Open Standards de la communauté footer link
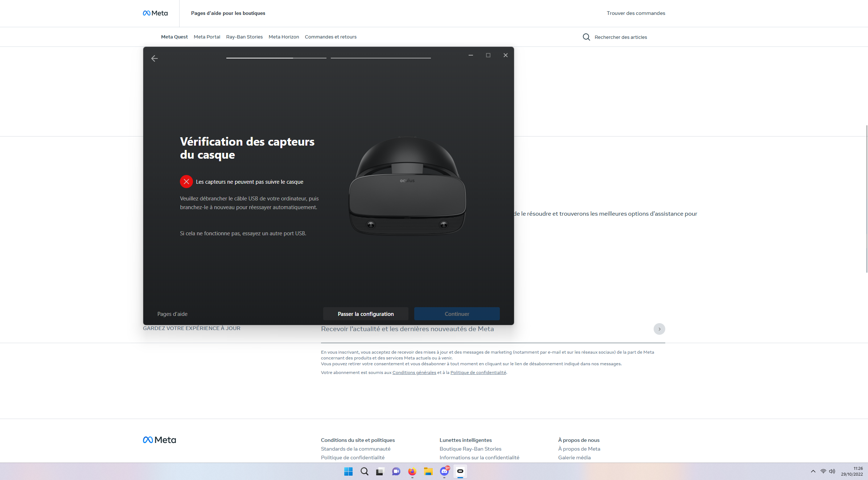The image size is (868, 480). click(x=356, y=449)
